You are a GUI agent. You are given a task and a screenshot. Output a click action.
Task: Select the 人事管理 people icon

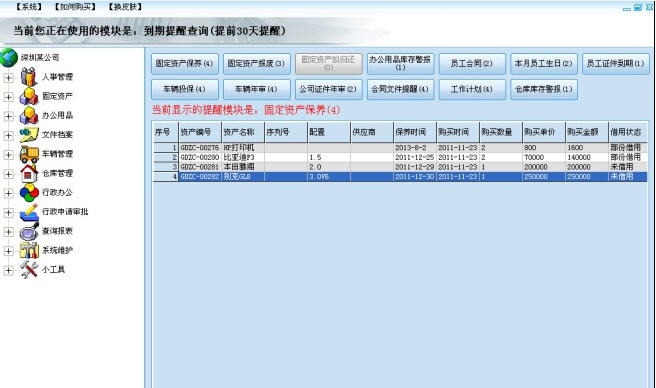29,77
